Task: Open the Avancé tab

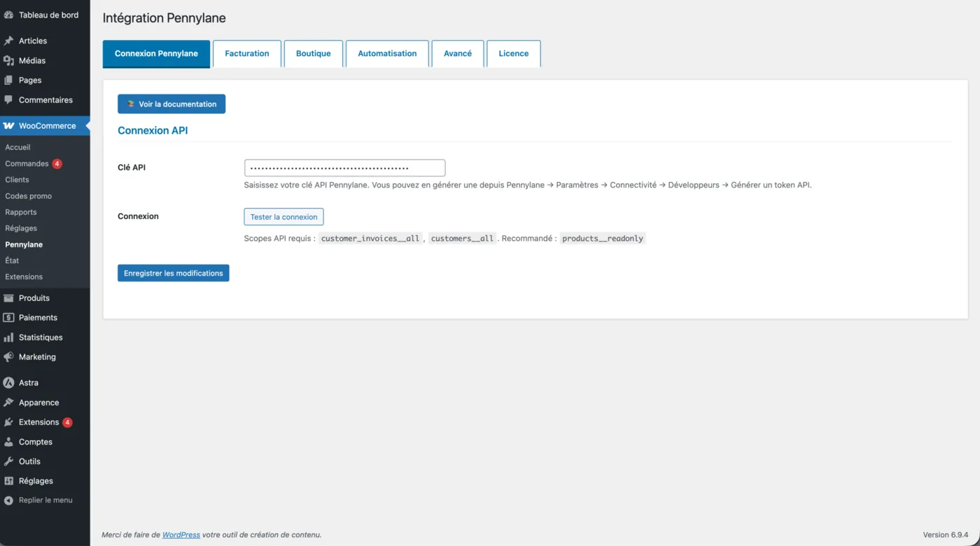Action: pos(458,54)
